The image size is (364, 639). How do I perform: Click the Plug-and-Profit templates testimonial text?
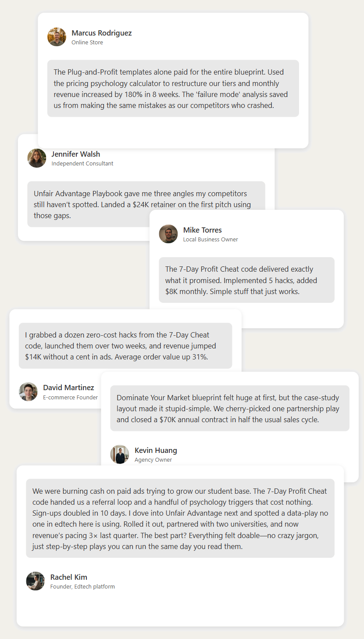tap(173, 88)
